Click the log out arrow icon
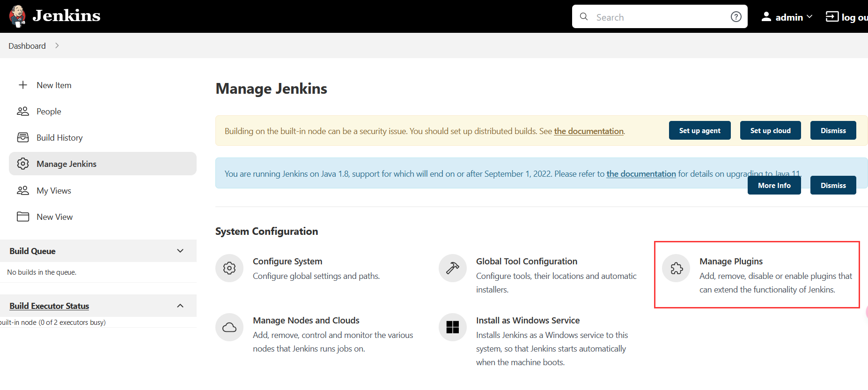 pos(832,17)
